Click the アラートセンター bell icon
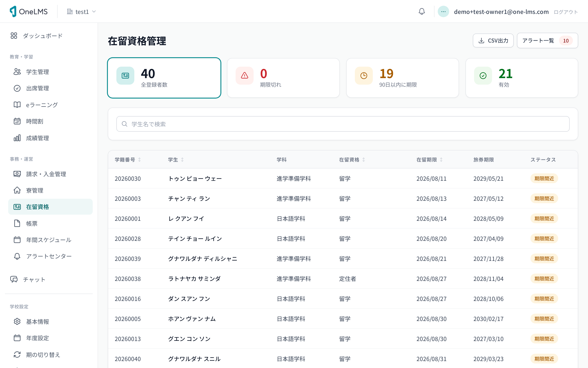Screen dimensions: 588x368 point(17,256)
